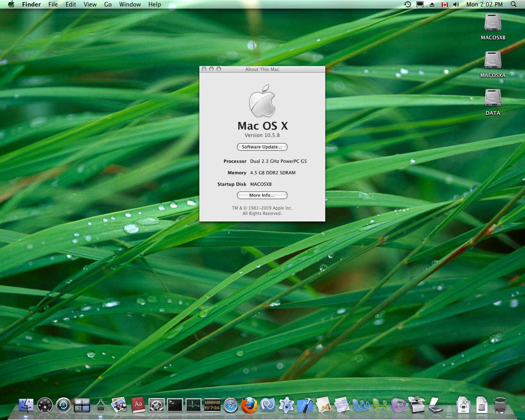Activate Spaces from the dock
This screenshot has height=420, width=525.
coord(82,405)
